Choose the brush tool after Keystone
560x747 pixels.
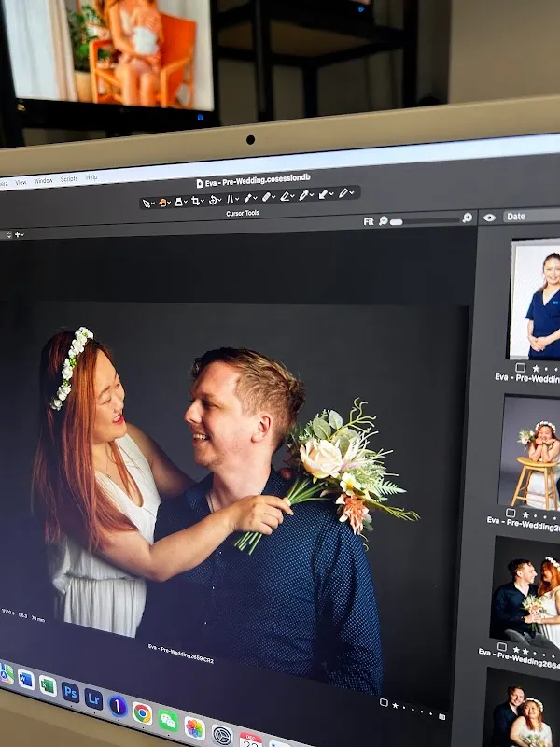coord(248,198)
